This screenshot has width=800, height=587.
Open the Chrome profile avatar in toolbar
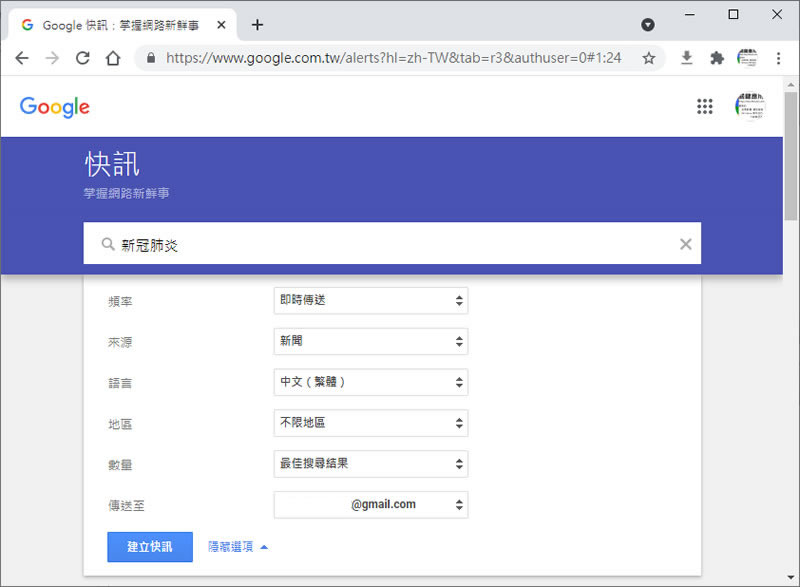pos(747,58)
